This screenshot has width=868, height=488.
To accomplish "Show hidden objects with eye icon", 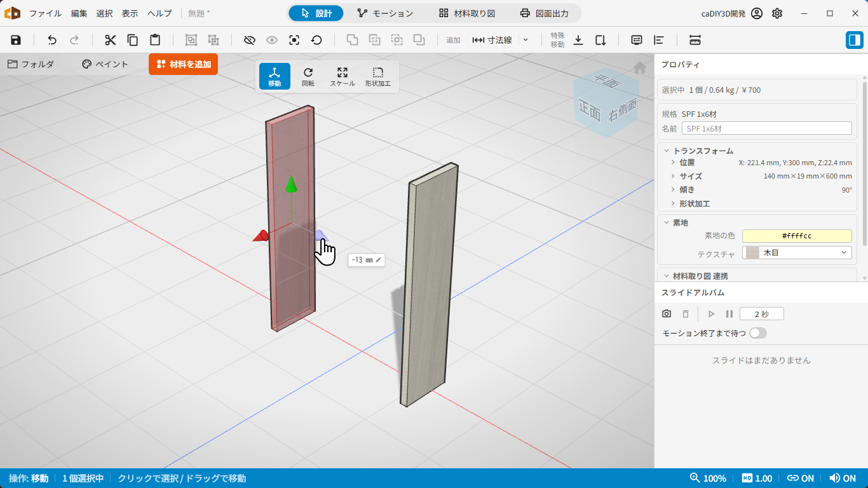I will [272, 40].
